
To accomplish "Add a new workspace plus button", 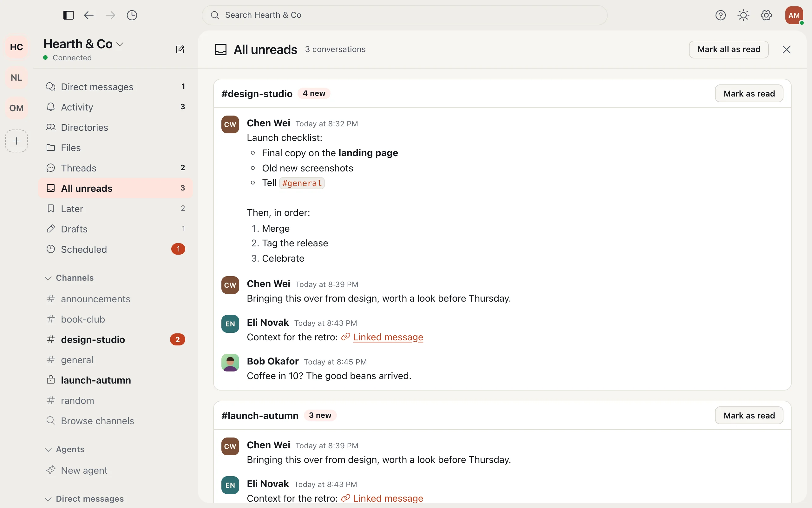I will pos(16,141).
